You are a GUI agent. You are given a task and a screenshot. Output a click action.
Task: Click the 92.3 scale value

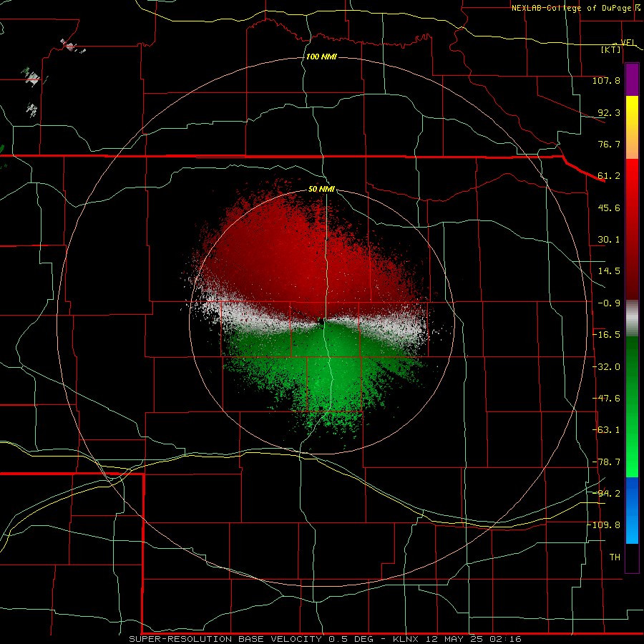point(609,112)
